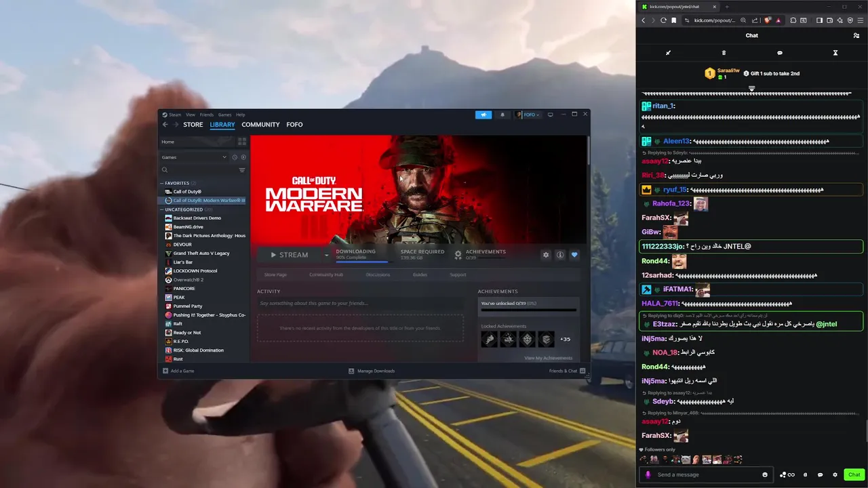This screenshot has width=868, height=488.
Task: Switch to the Community tab
Action: click(260, 125)
